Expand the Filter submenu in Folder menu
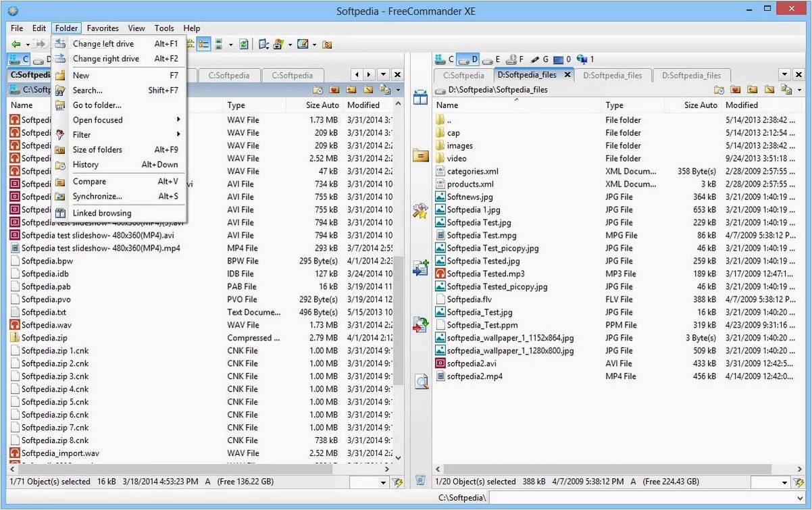 [118, 134]
